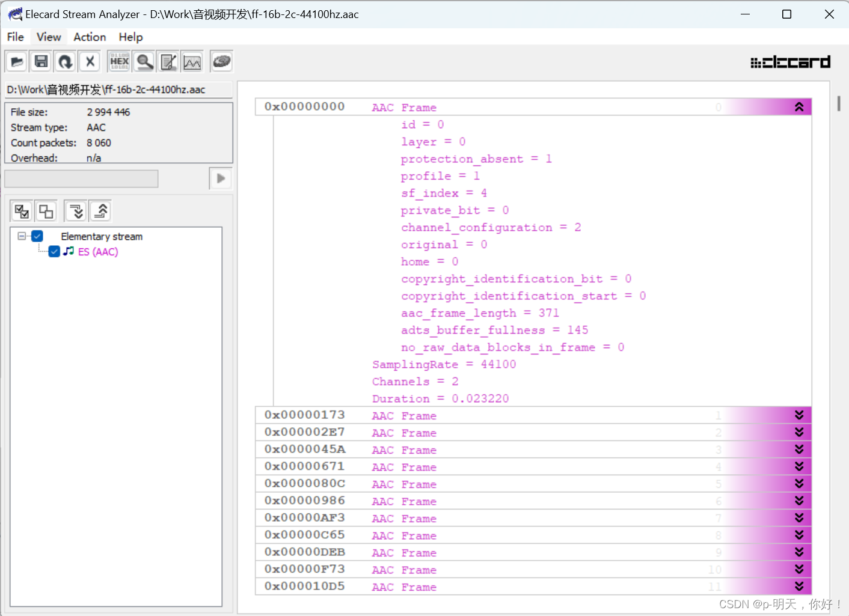Screen dimensions: 849x616
Task: Expand the AAC Frame at 0x00000DEB
Action: (x=799, y=552)
